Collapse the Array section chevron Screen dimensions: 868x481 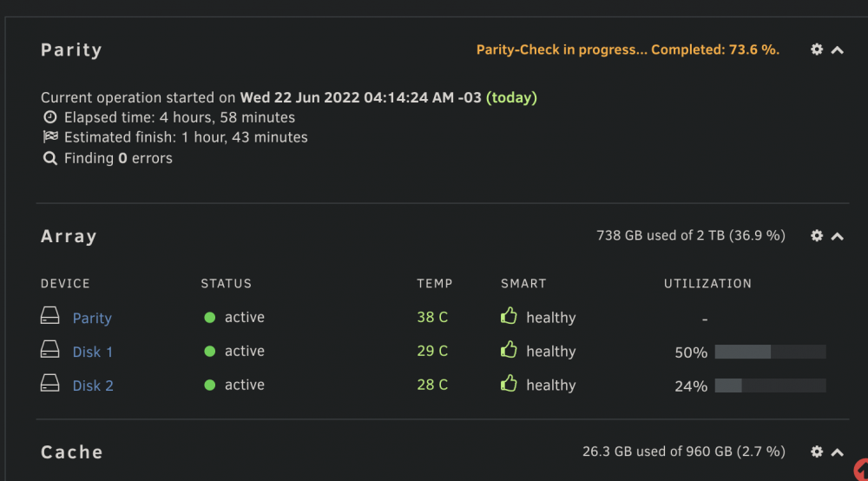838,237
